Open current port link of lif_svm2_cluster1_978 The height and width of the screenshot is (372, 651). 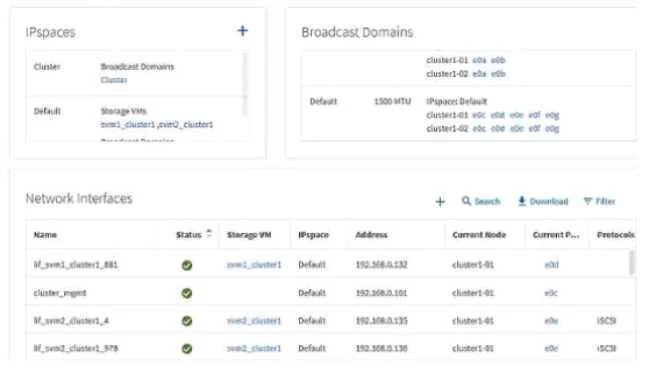pyautogui.click(x=551, y=349)
